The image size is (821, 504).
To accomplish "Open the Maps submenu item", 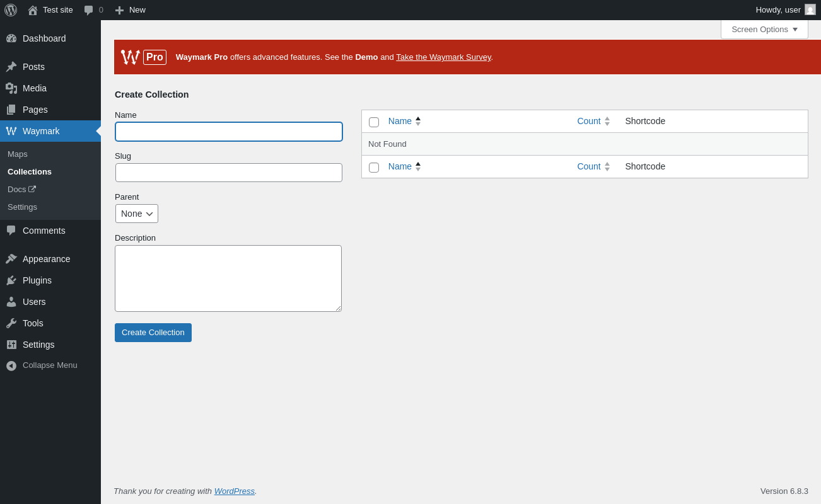I will coord(18,154).
